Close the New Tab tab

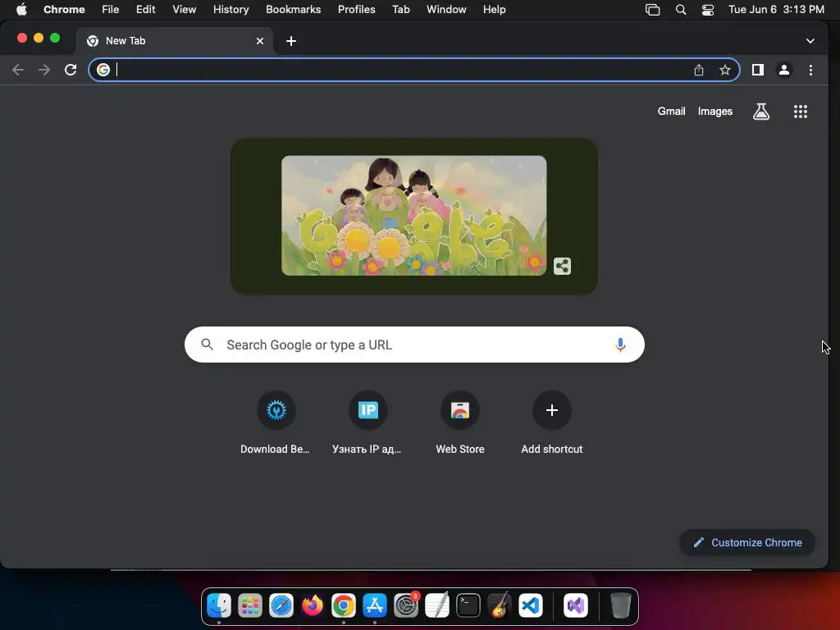tap(260, 41)
